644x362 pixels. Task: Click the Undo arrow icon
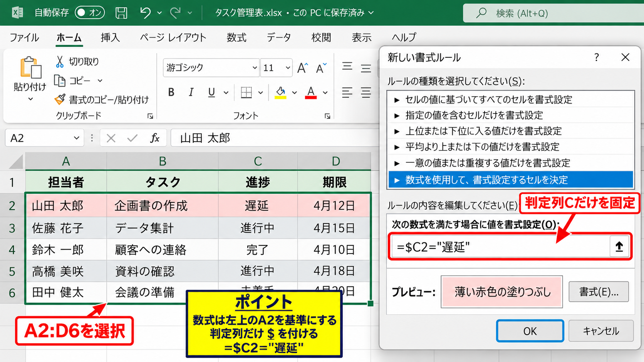(145, 13)
